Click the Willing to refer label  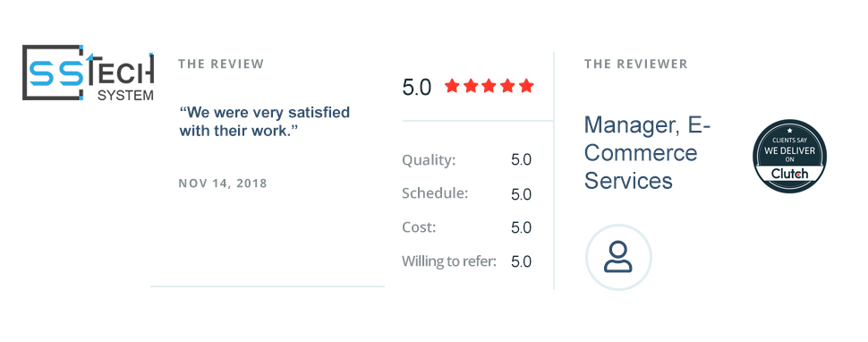[x=449, y=261]
